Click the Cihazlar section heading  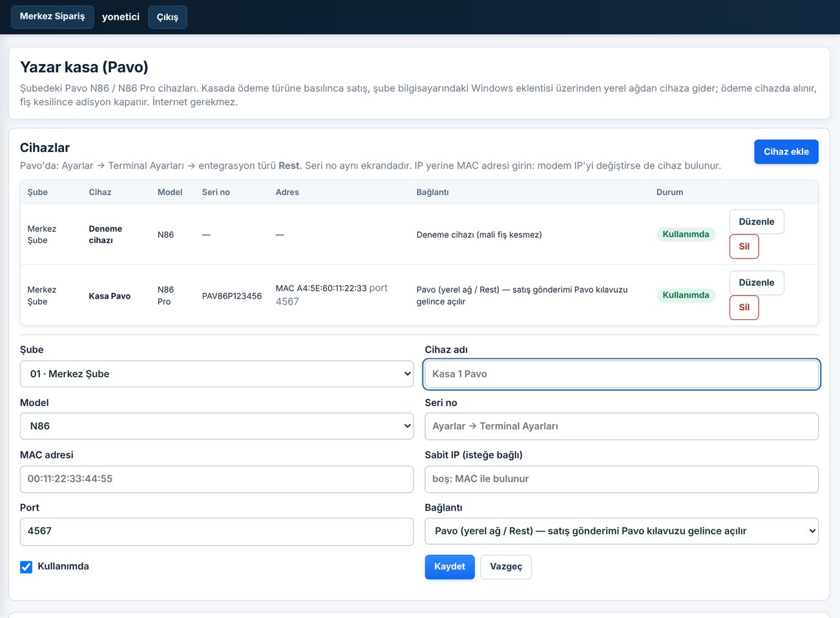pyautogui.click(x=45, y=147)
